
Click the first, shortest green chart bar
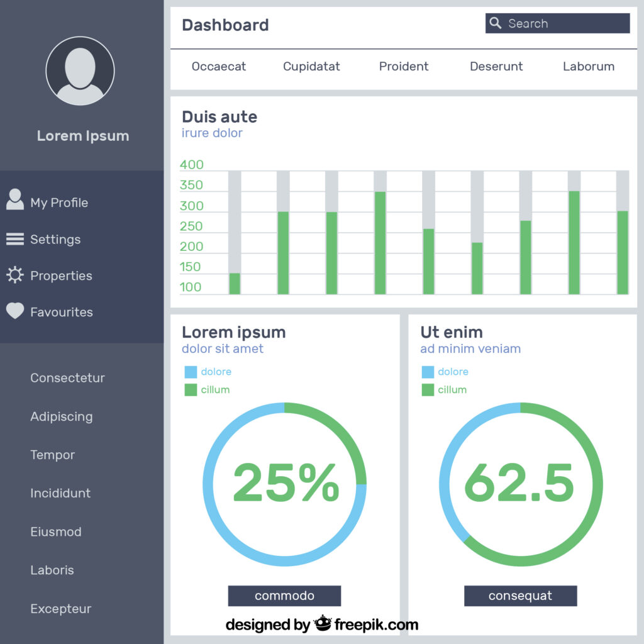pos(235,284)
